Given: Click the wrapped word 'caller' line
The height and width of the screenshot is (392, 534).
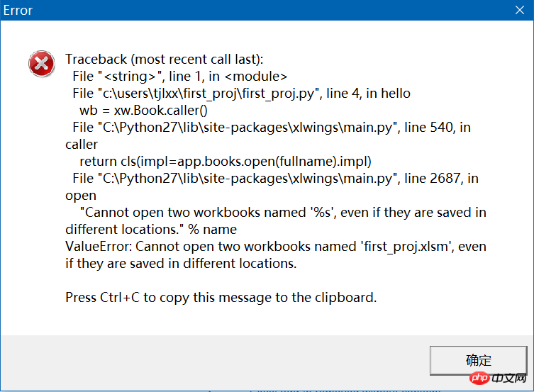Looking at the screenshot, I should point(82,144).
